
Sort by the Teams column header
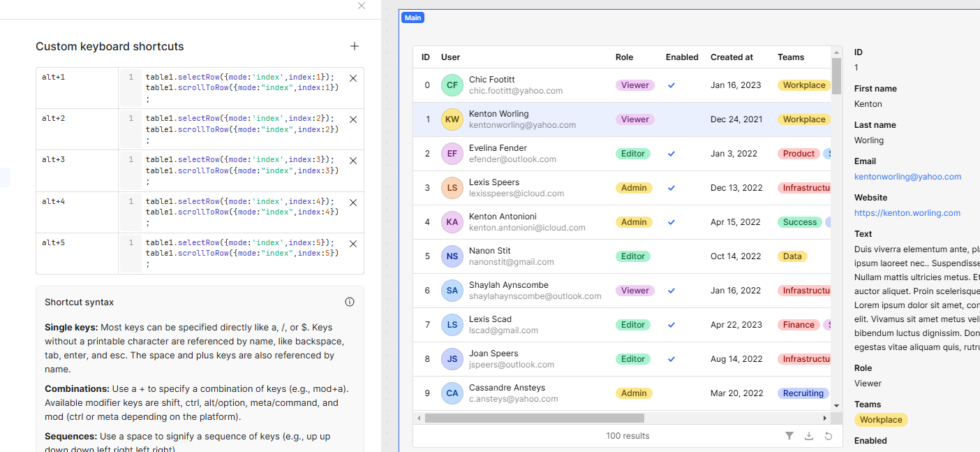click(791, 57)
